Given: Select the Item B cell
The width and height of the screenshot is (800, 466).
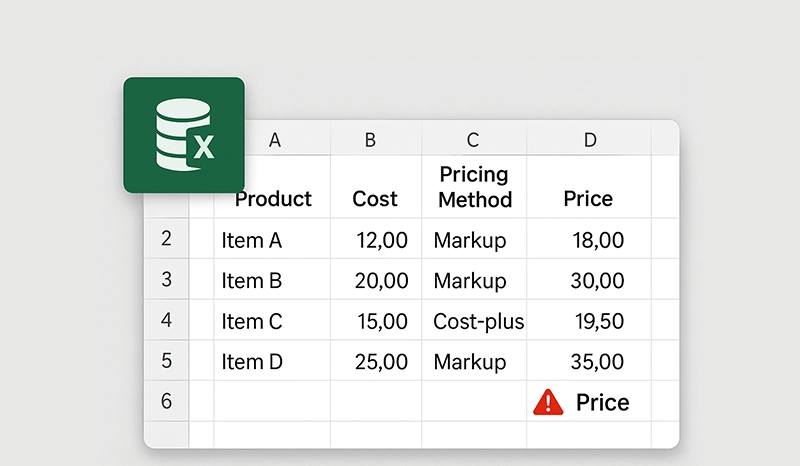Looking at the screenshot, I should [x=272, y=279].
